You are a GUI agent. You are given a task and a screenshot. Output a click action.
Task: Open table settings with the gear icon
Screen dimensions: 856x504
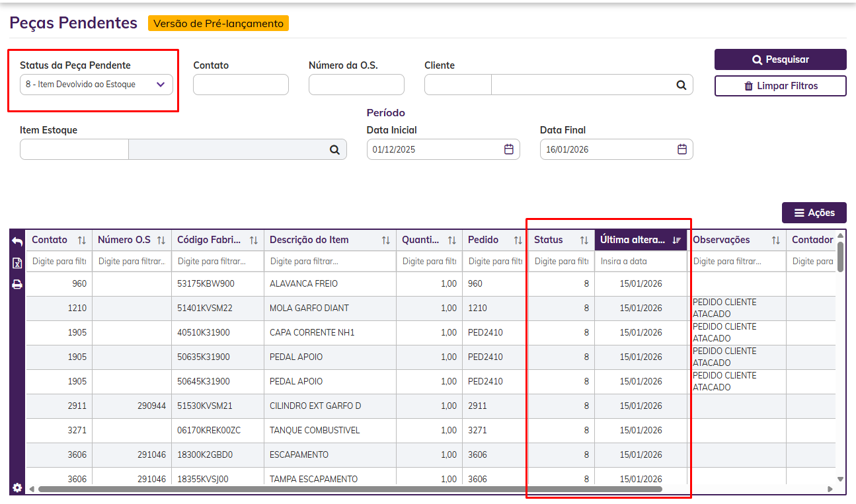pos(17,487)
